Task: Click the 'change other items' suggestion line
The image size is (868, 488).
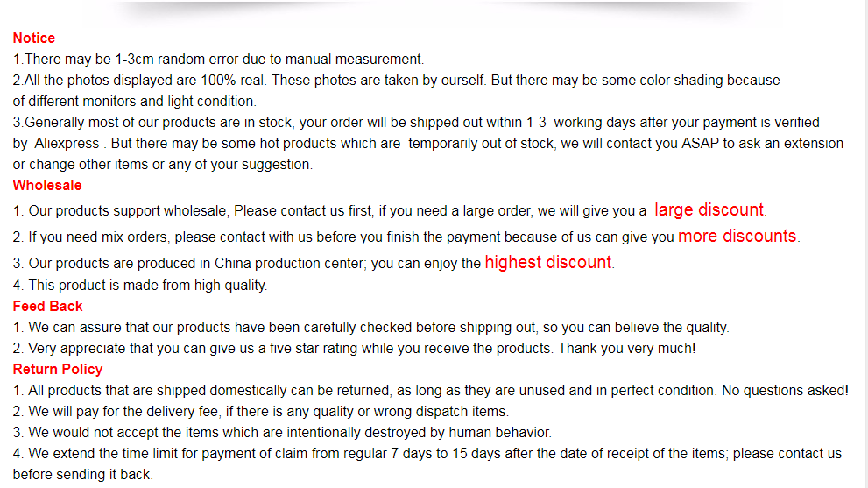Action: click(163, 165)
